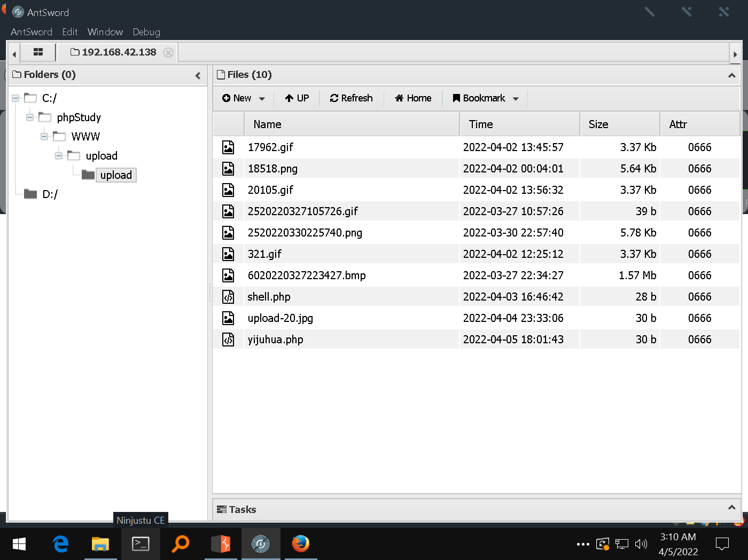748x560 pixels.
Task: Click the image icon beside 20105.gif
Action: point(228,190)
